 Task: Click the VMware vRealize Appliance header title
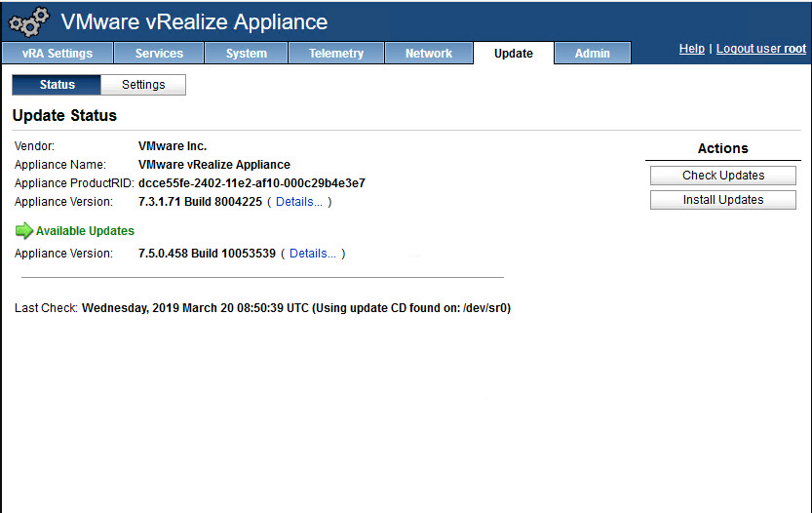click(194, 21)
